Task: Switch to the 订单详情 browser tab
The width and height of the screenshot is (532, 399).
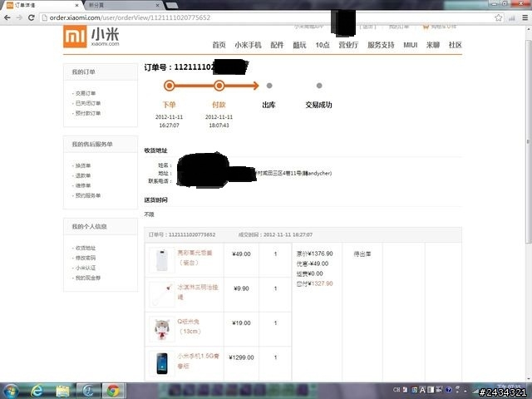Action: coord(41,5)
